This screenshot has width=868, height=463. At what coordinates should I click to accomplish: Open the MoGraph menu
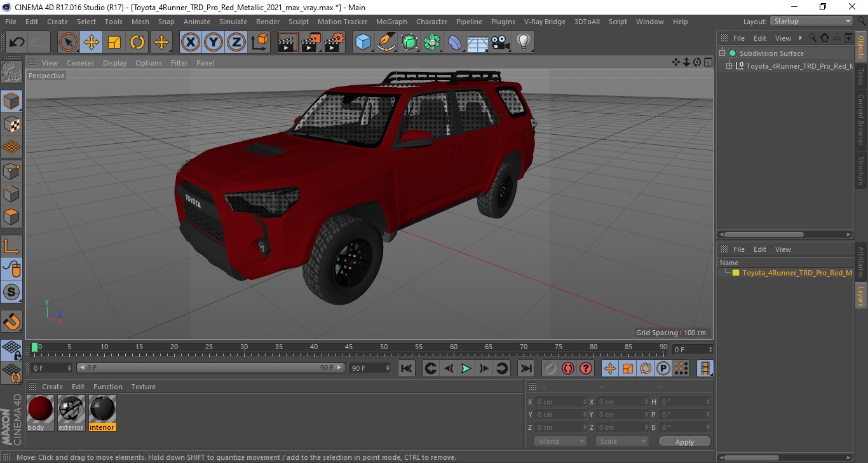tap(391, 22)
